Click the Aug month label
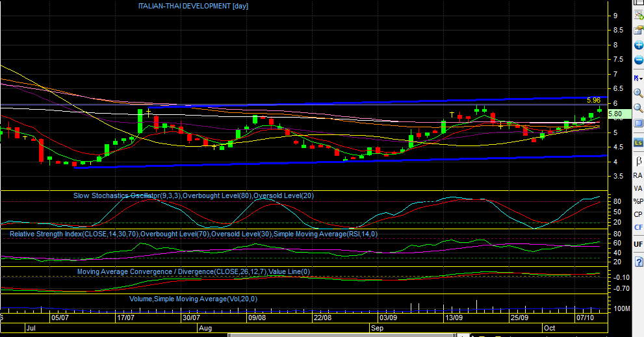This screenshot has width=644, height=337. pyautogui.click(x=205, y=328)
